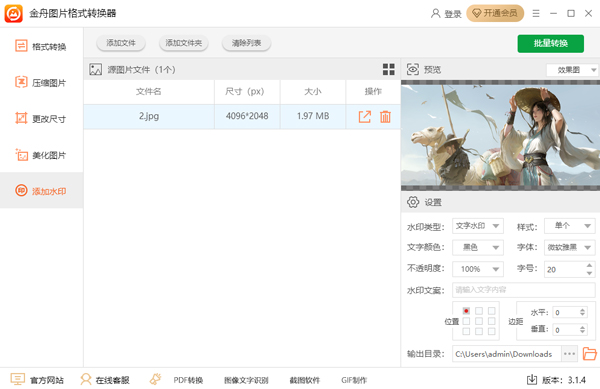This screenshot has height=389, width=600.
Task: Expand the 水印类型 dropdown
Action: [x=478, y=226]
